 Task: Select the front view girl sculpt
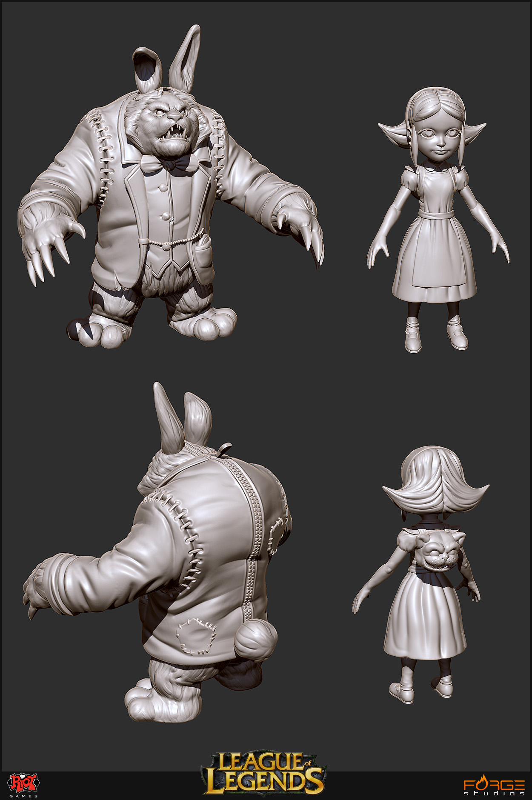[x=438, y=219]
